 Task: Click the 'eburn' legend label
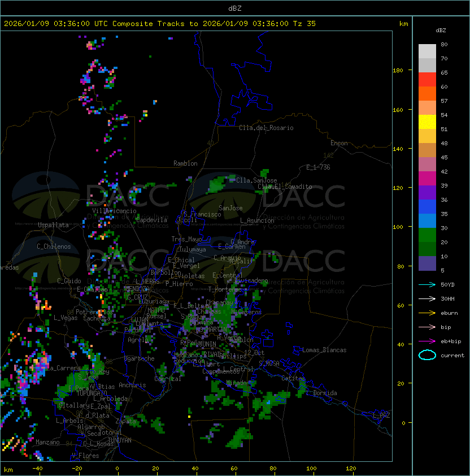tap(449, 313)
